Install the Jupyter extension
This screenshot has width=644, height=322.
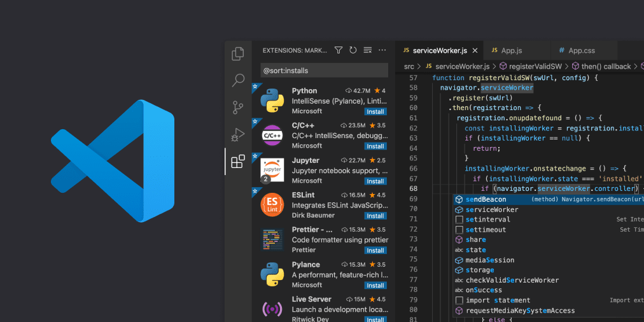point(375,181)
